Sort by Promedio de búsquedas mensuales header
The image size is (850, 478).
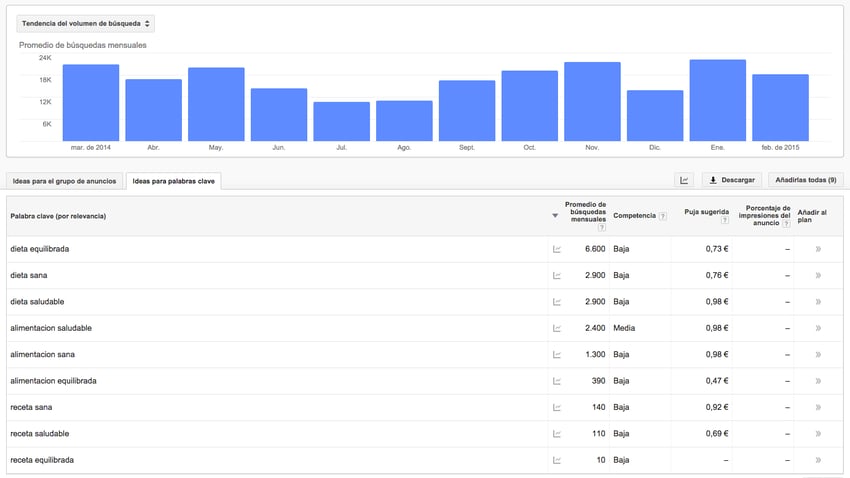(x=585, y=212)
